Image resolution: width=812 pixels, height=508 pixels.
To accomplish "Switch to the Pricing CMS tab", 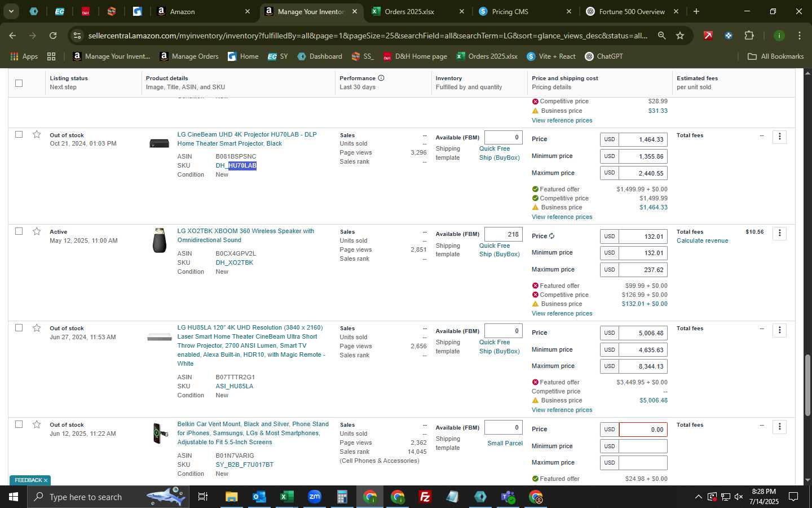I will [524, 11].
